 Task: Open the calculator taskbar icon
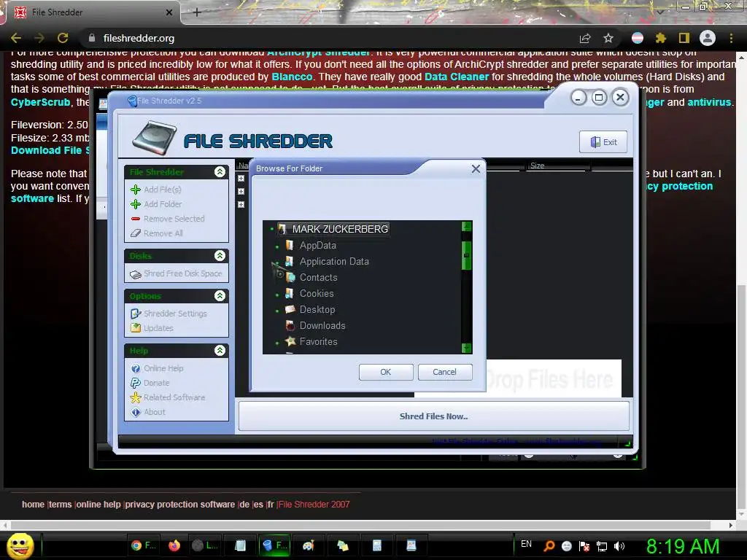point(377,545)
